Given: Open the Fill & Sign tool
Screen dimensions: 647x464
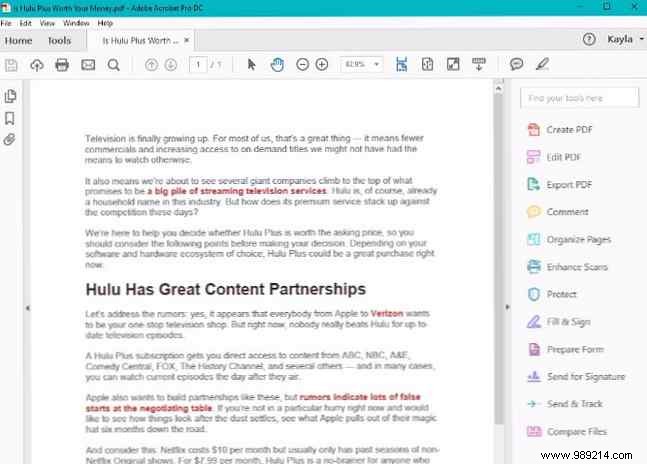Looking at the screenshot, I should pos(558,322).
